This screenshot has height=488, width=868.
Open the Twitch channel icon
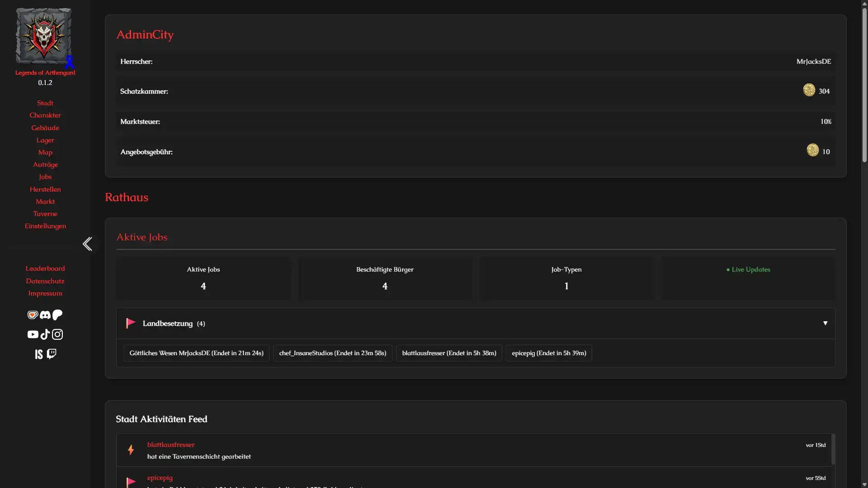[51, 354]
